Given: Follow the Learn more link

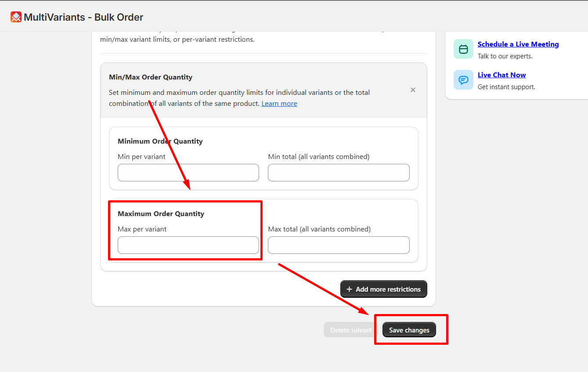Looking at the screenshot, I should click(x=279, y=104).
